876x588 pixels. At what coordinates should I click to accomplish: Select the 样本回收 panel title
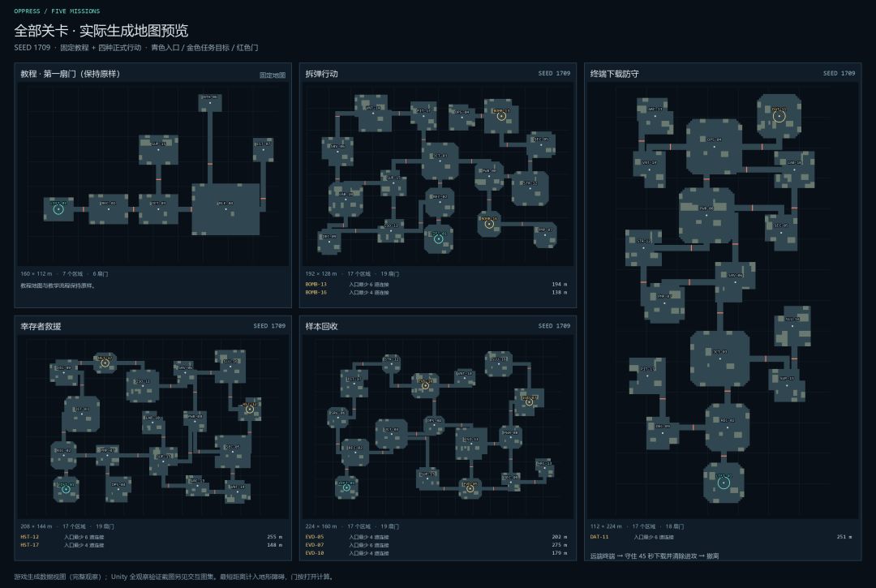pyautogui.click(x=321, y=326)
